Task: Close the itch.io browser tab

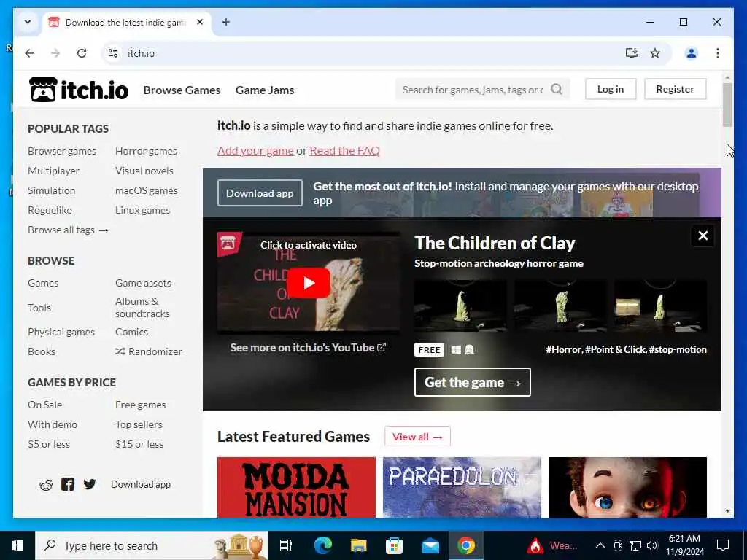Action: click(200, 22)
